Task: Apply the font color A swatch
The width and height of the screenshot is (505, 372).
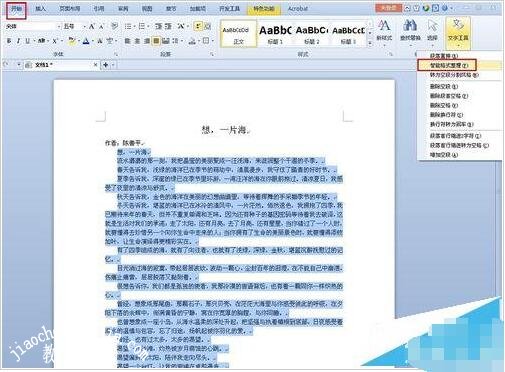Action: coord(86,41)
